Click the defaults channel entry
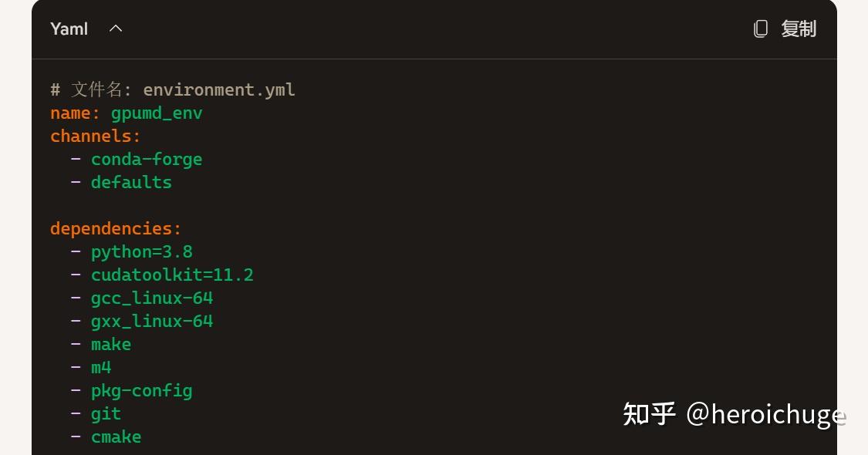Image resolution: width=868 pixels, height=455 pixels. pos(131,182)
